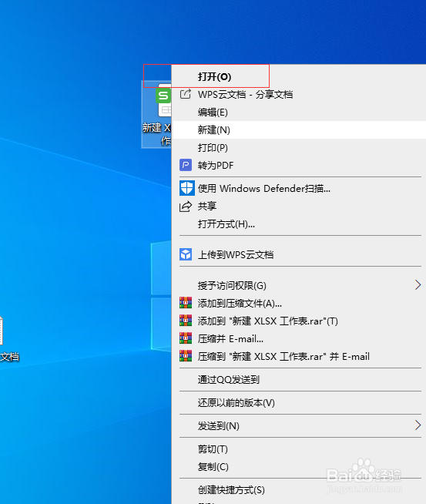Click the purple PDF converter icon

click(x=186, y=165)
